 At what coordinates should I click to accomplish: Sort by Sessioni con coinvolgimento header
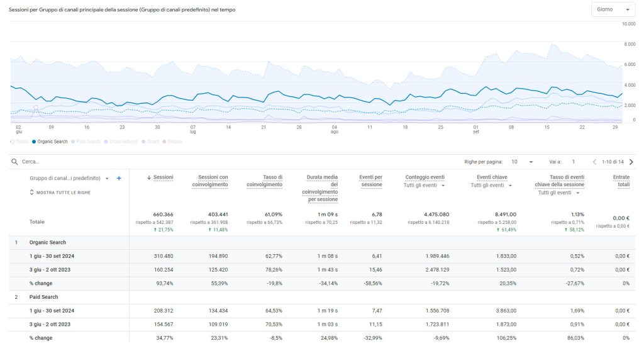(210, 181)
